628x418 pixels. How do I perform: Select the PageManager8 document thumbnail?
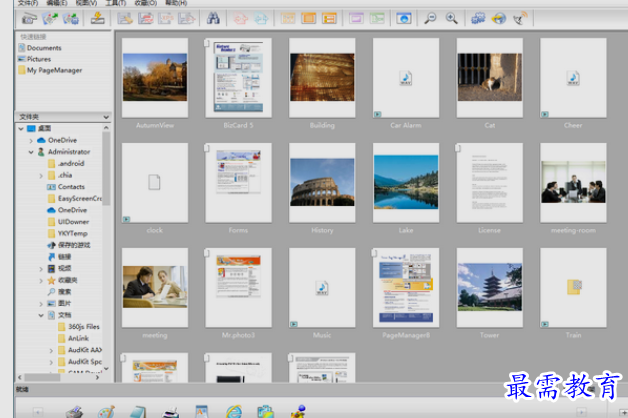point(406,287)
